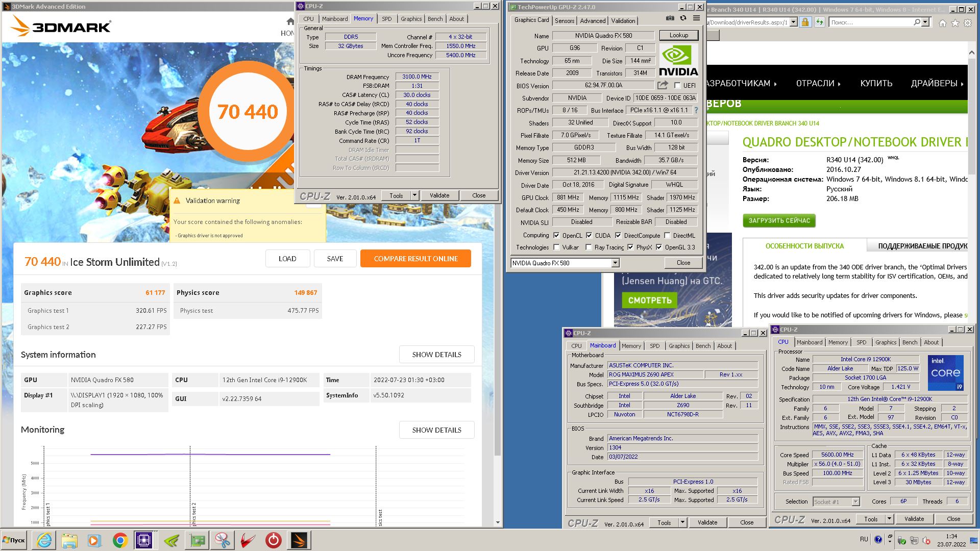Image resolution: width=980 pixels, height=551 pixels.
Task: Launch Windows Media Player from taskbar
Action: pyautogui.click(x=94, y=540)
